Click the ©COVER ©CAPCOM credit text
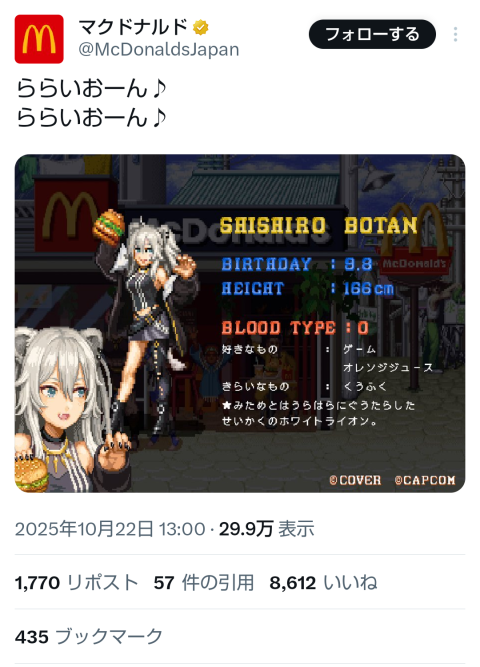This screenshot has height=667, width=480. pos(392,480)
